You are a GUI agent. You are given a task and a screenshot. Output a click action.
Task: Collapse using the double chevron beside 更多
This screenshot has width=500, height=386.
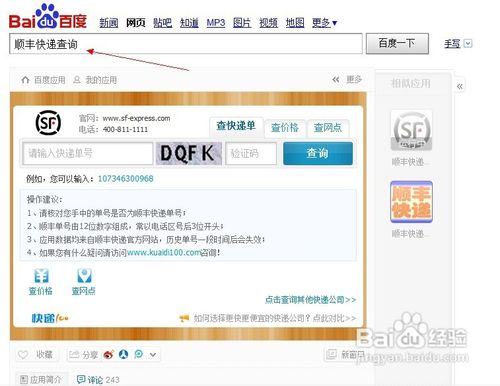pos(336,79)
